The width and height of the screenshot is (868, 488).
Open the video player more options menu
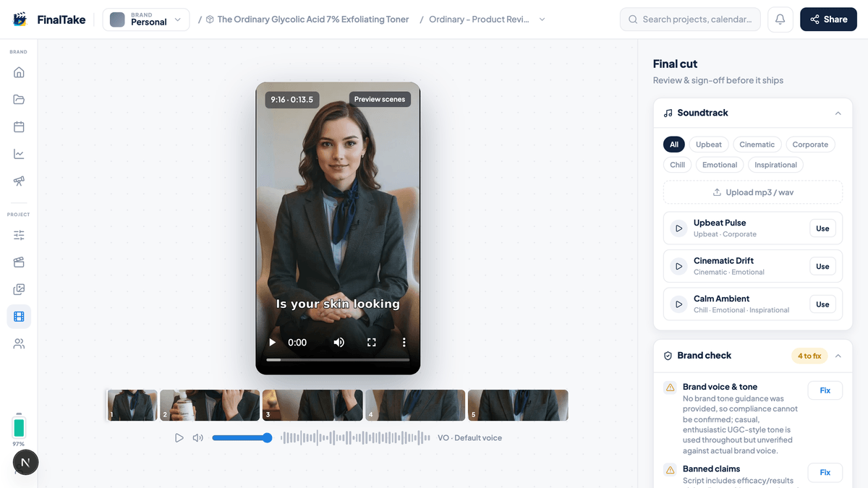point(404,343)
